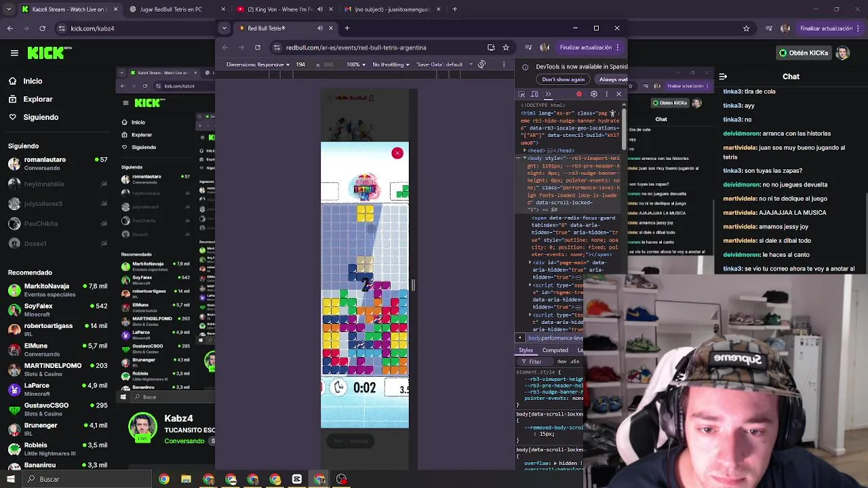
Task: Close the Red Bull Tetris game overlay
Action: tap(397, 153)
